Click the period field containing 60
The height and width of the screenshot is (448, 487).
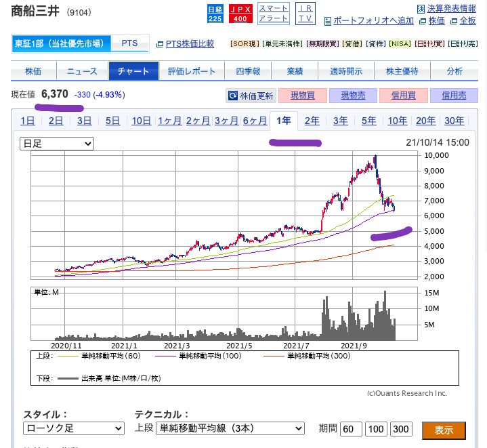tap(351, 429)
